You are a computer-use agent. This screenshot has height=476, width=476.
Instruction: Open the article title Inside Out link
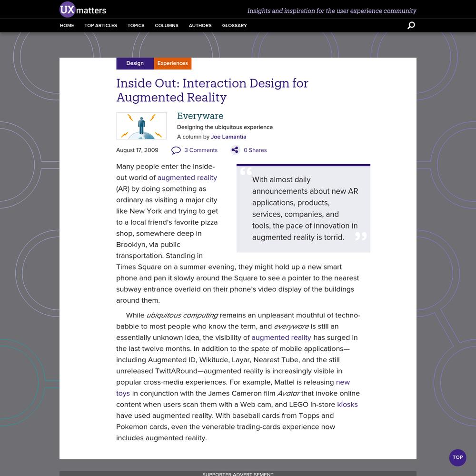click(x=212, y=90)
